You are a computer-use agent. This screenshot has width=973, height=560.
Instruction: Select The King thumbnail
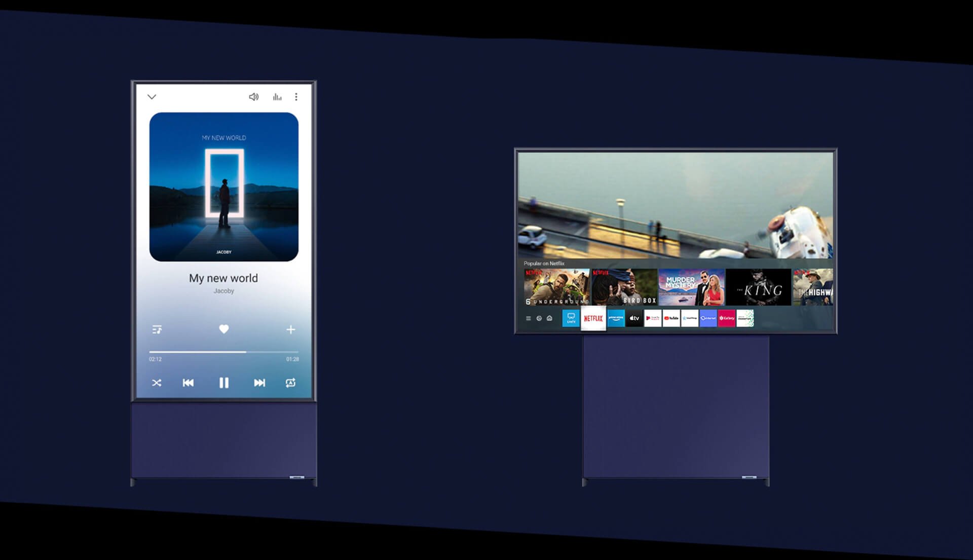(x=759, y=287)
